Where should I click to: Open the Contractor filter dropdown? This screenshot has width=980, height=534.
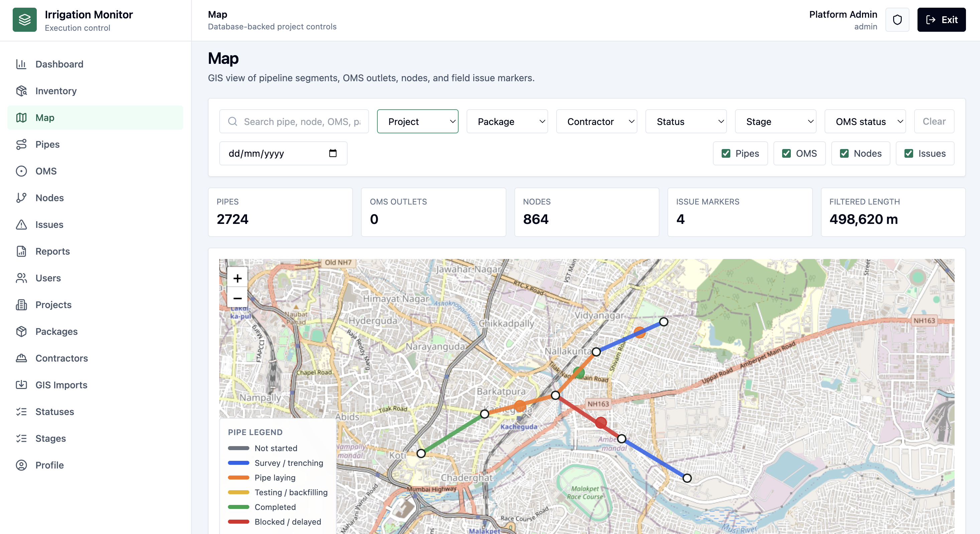pos(597,121)
